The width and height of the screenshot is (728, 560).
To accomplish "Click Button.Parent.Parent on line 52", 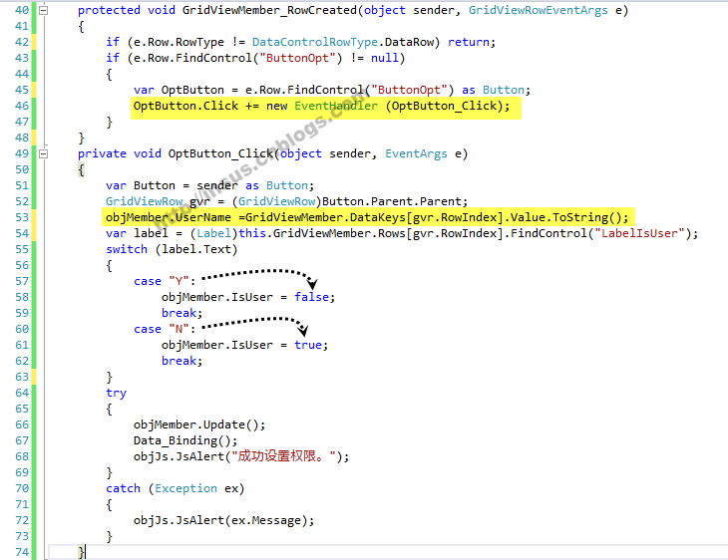I will point(392,201).
